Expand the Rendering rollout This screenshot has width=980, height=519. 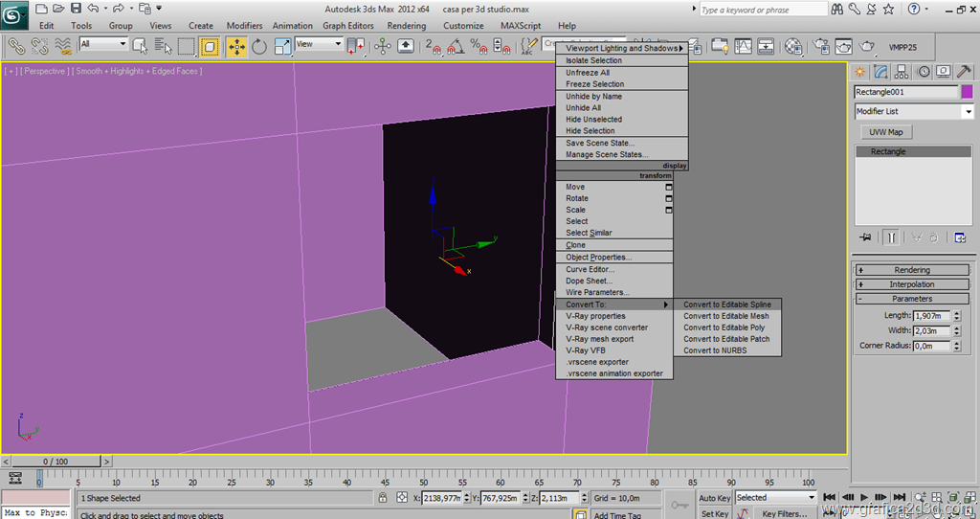911,270
